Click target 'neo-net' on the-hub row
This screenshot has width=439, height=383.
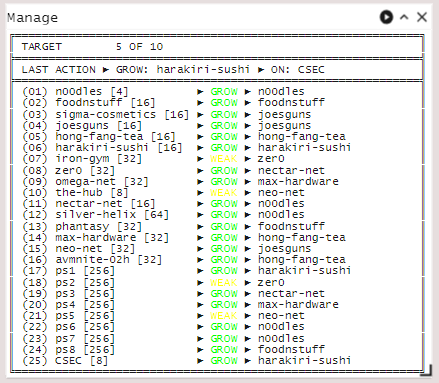pos(281,193)
